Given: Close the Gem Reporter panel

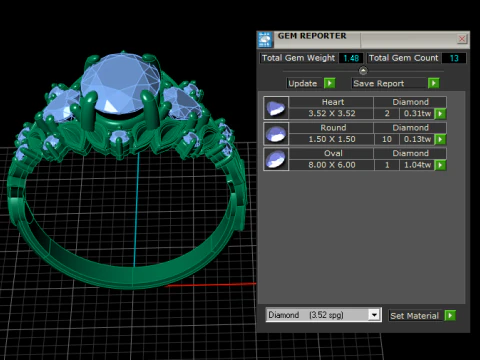Looking at the screenshot, I should (x=462, y=39).
